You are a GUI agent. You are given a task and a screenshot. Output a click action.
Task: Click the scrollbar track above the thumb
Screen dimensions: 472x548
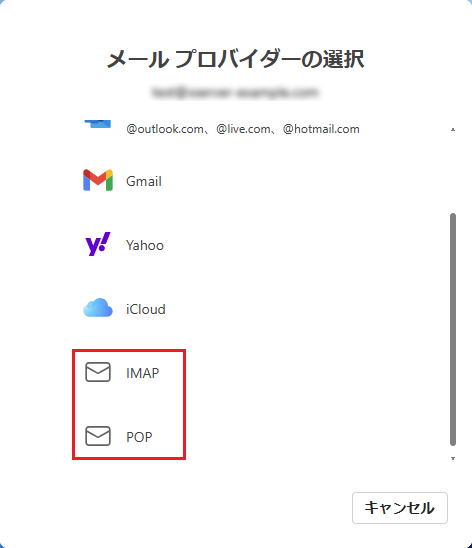[453, 172]
